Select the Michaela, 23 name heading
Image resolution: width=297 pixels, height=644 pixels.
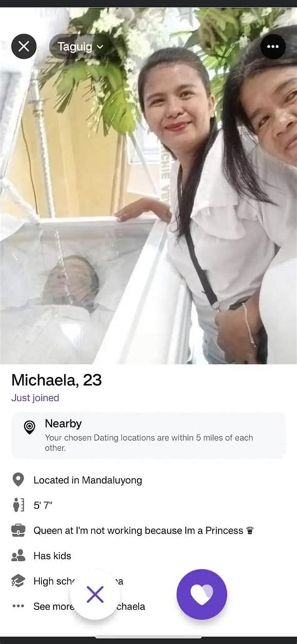(56, 380)
